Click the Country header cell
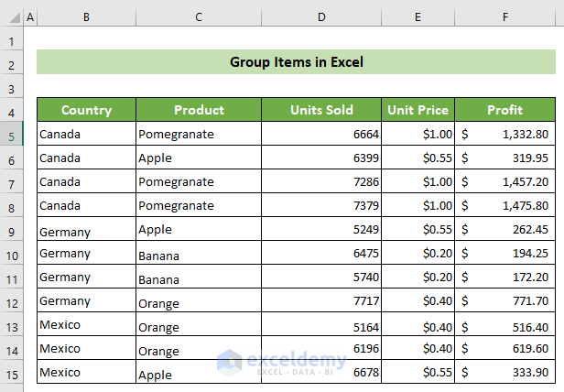 86,110
